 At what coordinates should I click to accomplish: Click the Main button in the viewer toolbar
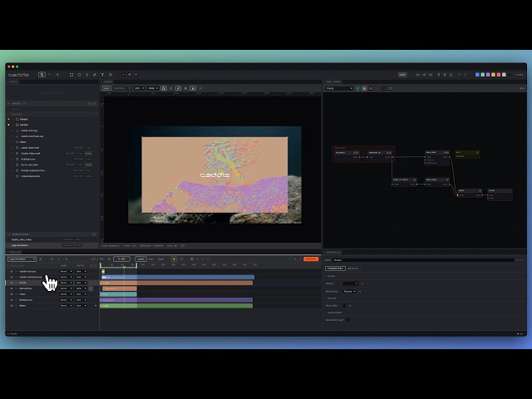(106, 88)
